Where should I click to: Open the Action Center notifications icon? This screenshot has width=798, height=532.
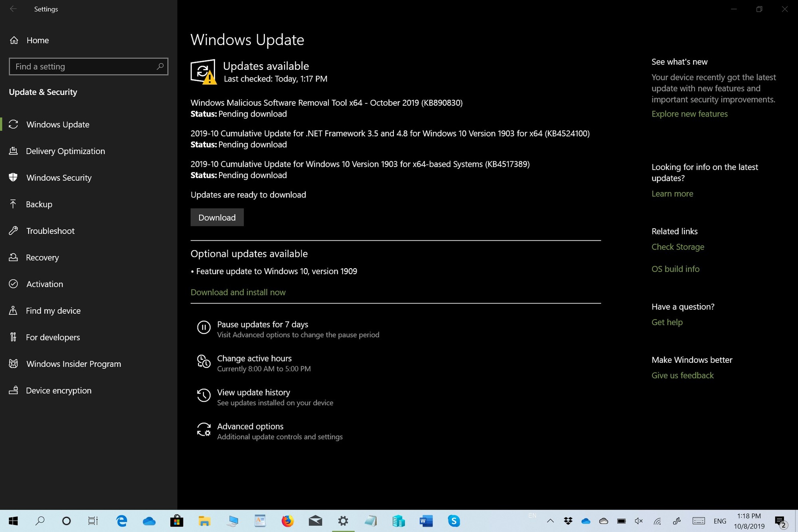coord(780,521)
